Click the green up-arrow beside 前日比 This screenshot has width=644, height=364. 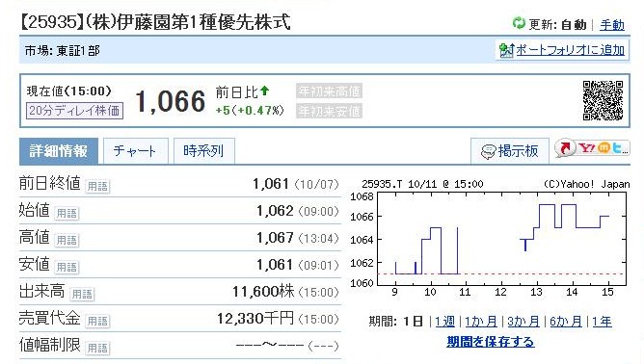point(264,91)
